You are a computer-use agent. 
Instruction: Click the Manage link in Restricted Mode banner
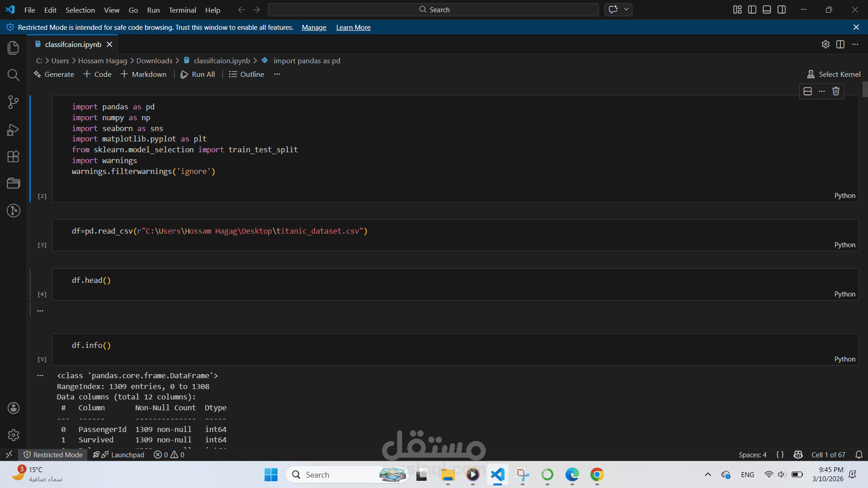click(x=314, y=28)
